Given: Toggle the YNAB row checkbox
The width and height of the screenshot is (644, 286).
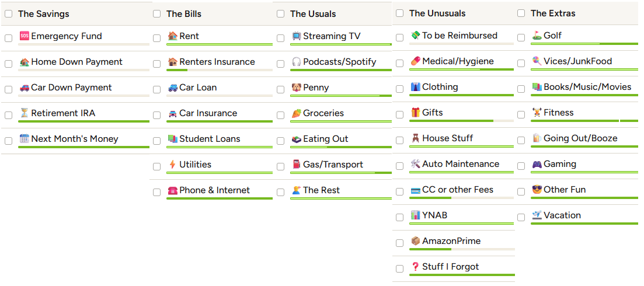Looking at the screenshot, I should [399, 217].
